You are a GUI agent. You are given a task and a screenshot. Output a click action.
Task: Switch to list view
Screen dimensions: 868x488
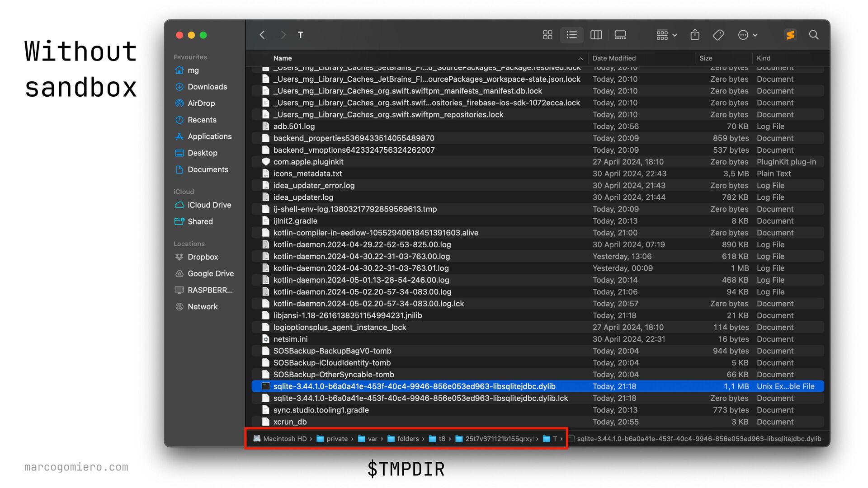click(572, 35)
